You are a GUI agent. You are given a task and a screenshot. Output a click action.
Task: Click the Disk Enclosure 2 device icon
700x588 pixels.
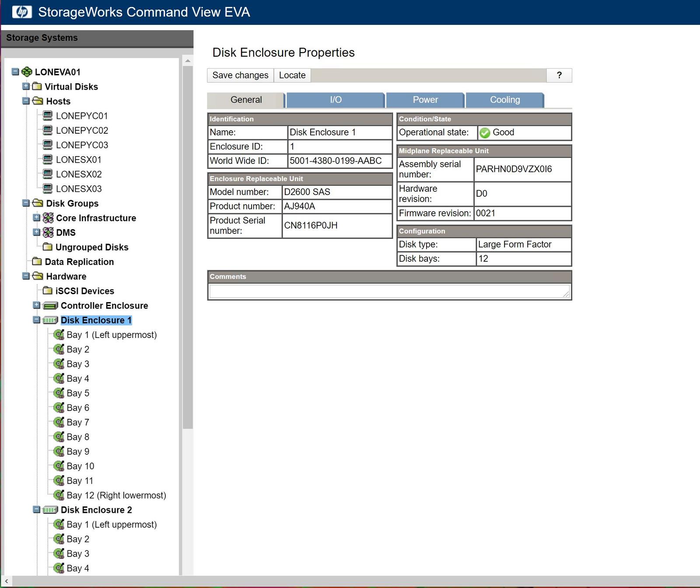click(x=50, y=510)
